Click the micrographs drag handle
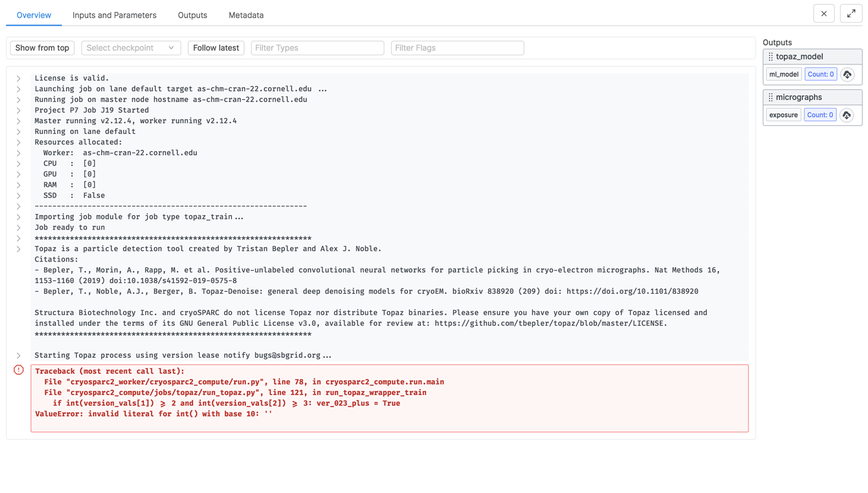Screen dimensions: 868x493 (x=770, y=97)
